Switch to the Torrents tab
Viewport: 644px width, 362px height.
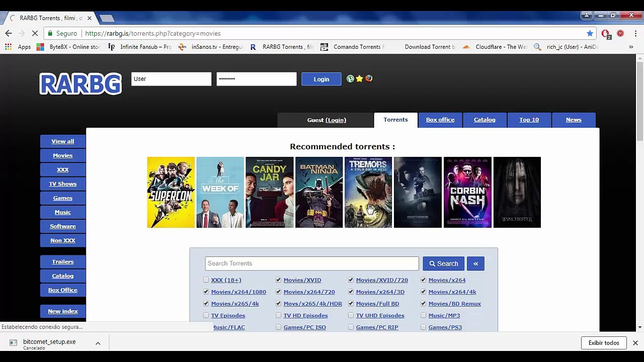tap(395, 120)
